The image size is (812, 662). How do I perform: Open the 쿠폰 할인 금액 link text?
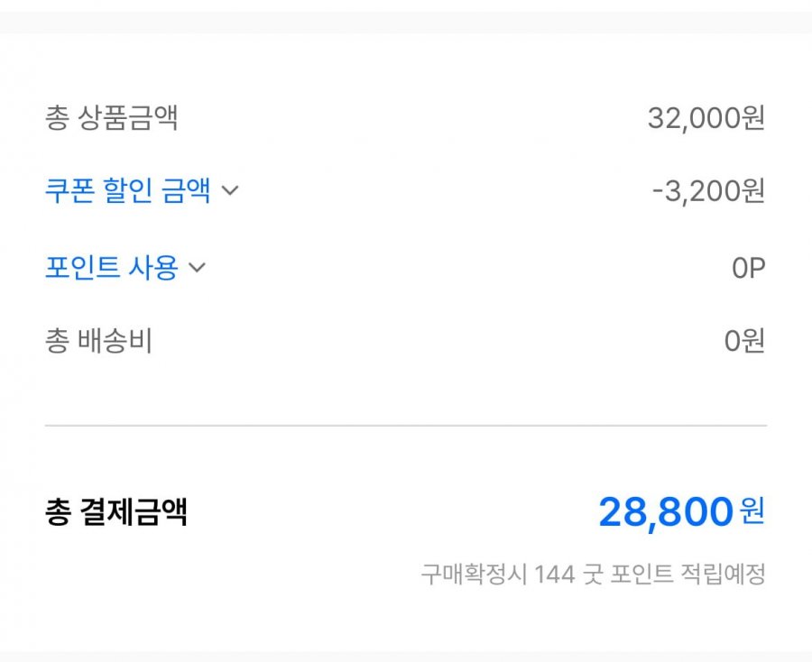[x=127, y=191]
